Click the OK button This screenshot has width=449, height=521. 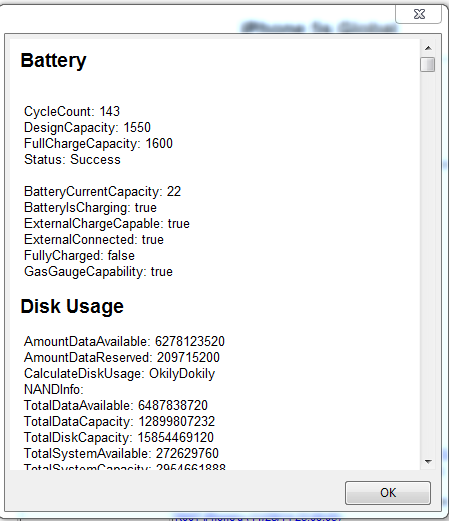pos(388,492)
